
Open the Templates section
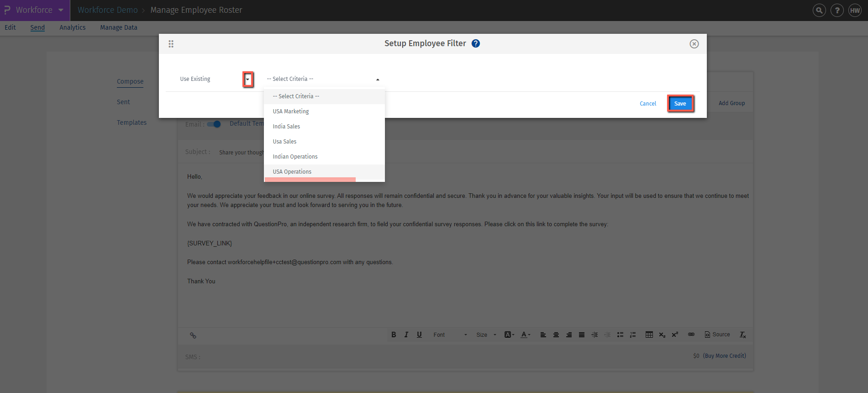coord(132,122)
